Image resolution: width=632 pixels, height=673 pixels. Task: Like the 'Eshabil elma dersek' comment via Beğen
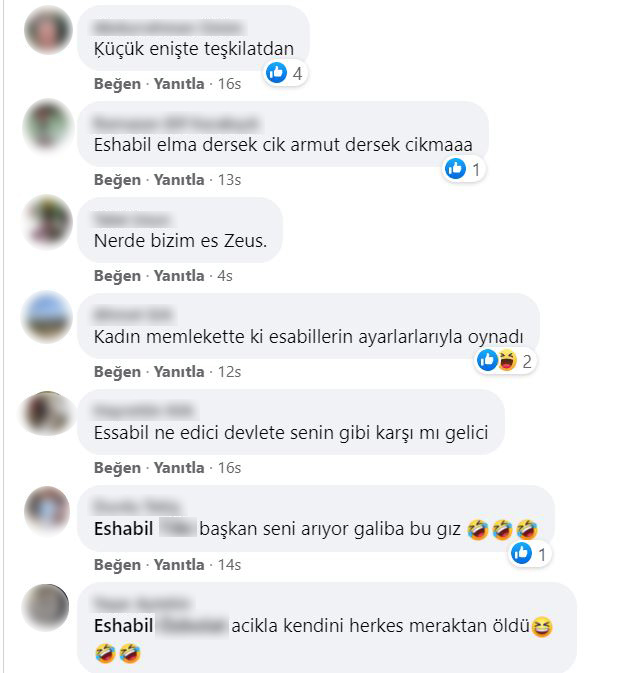[x=117, y=179]
